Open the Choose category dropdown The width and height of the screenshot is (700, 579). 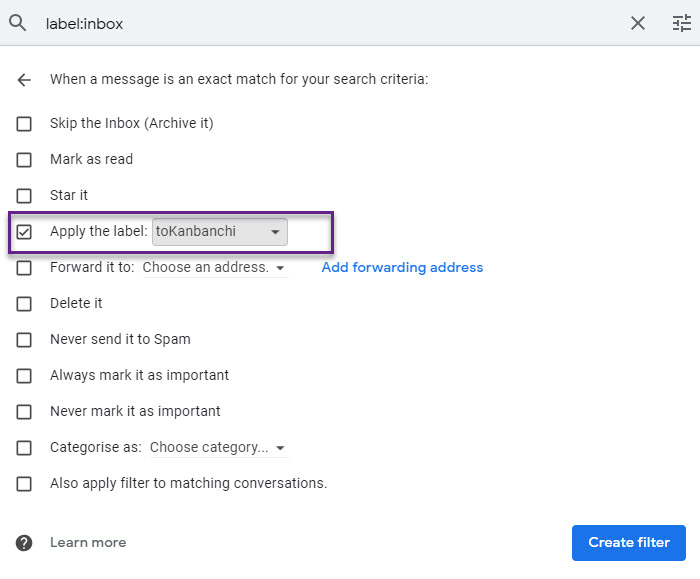pos(219,448)
